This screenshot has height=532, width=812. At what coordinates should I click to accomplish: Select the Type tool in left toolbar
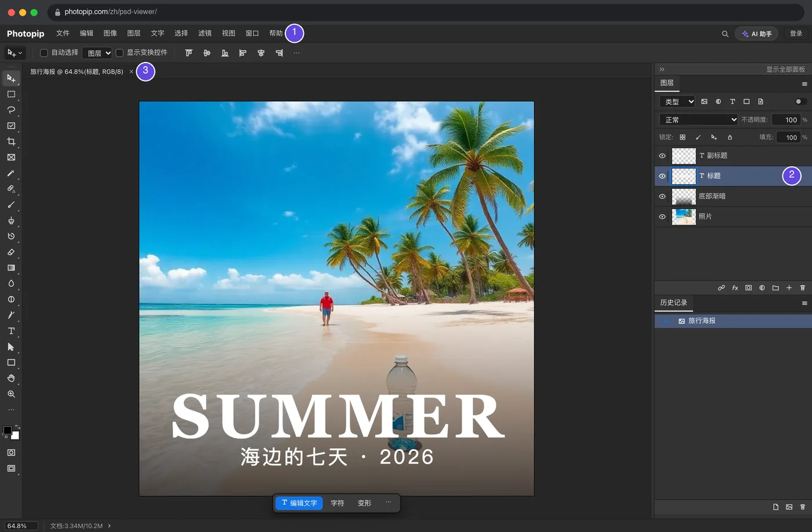pos(11,331)
